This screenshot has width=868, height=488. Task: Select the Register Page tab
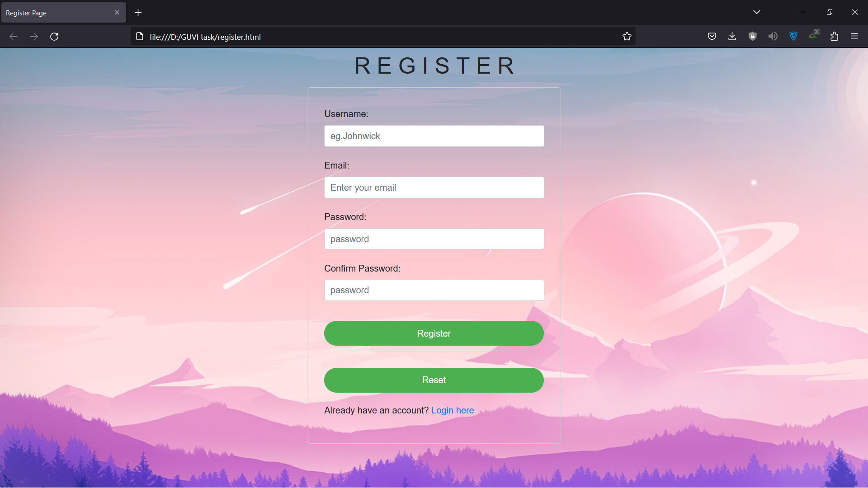pyautogui.click(x=54, y=12)
